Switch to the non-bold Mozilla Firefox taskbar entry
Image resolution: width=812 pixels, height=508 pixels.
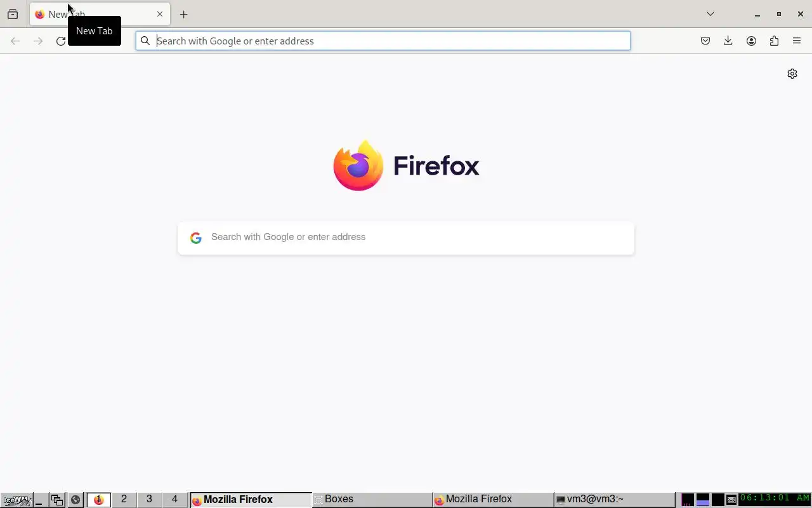click(494, 500)
